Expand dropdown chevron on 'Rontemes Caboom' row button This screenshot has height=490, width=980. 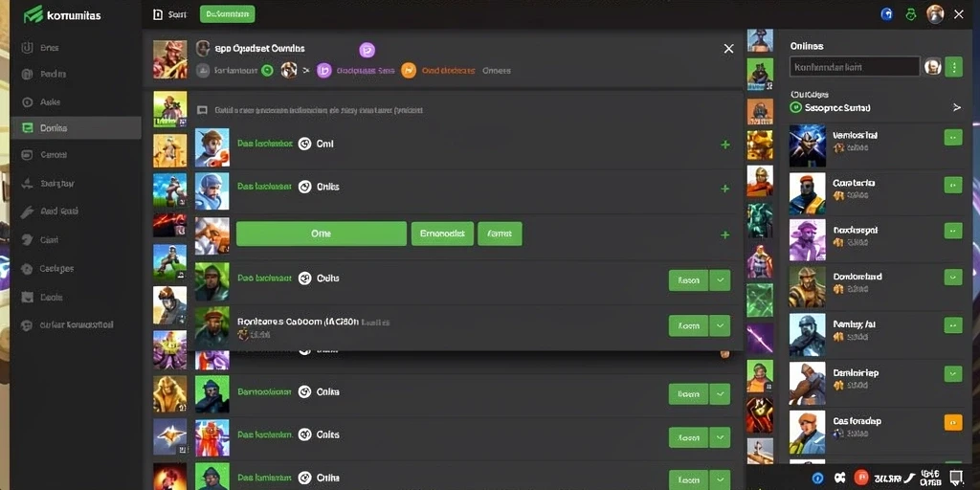720,325
